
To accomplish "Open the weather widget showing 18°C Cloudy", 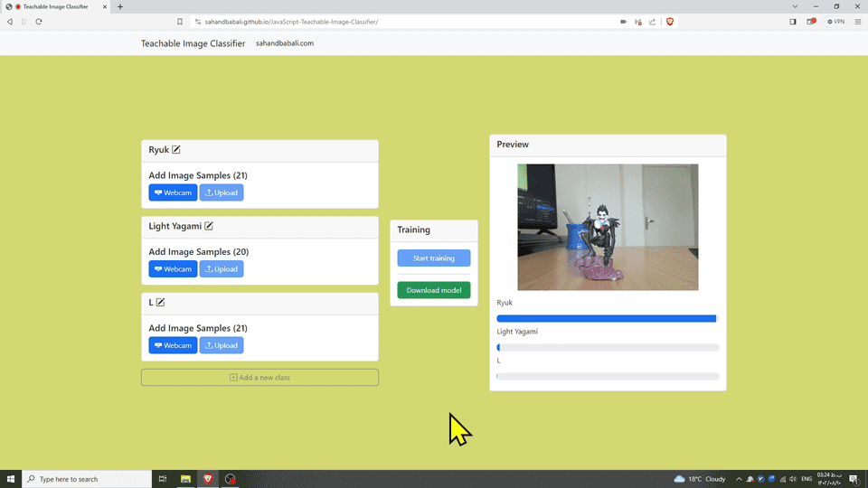I will point(700,479).
